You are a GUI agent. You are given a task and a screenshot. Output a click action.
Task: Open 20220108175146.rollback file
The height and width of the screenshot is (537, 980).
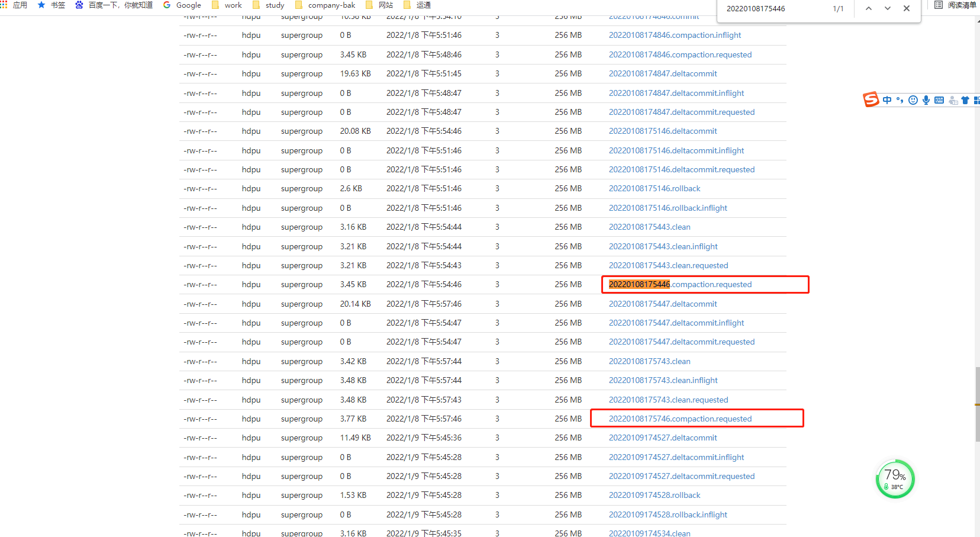pyautogui.click(x=655, y=188)
